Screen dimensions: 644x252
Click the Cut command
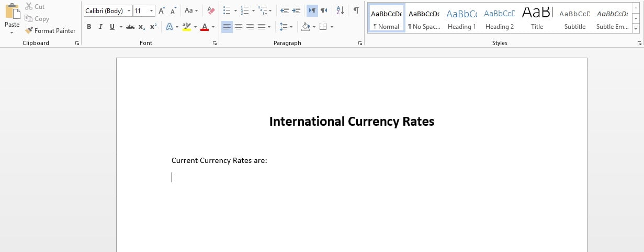pyautogui.click(x=35, y=7)
